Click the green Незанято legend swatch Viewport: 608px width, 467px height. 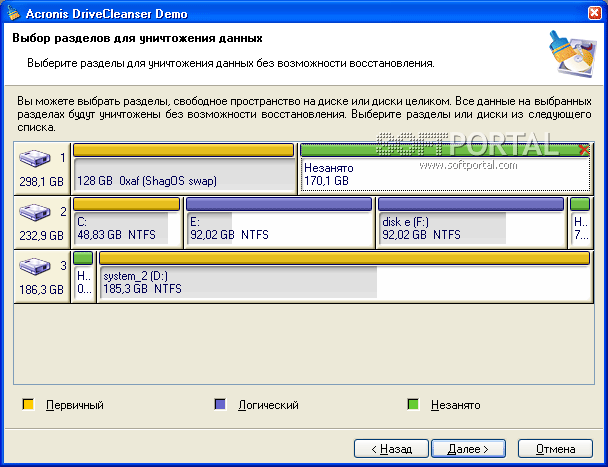pos(413,405)
